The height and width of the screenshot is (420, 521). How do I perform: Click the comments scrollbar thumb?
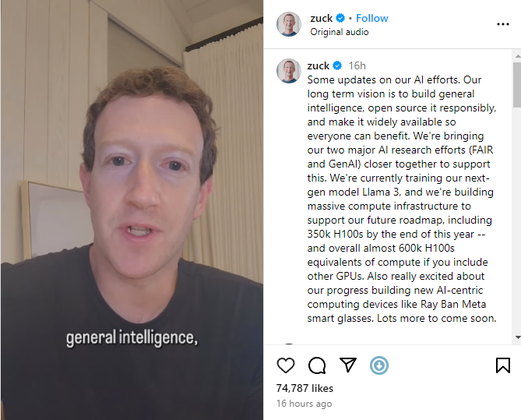517,85
